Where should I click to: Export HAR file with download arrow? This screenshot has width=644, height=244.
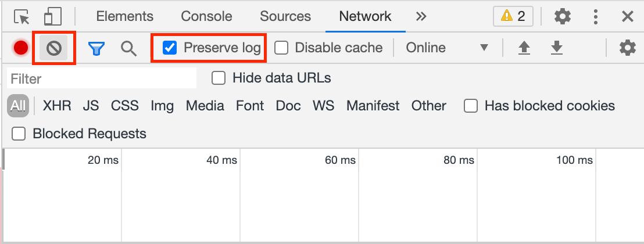pyautogui.click(x=556, y=48)
